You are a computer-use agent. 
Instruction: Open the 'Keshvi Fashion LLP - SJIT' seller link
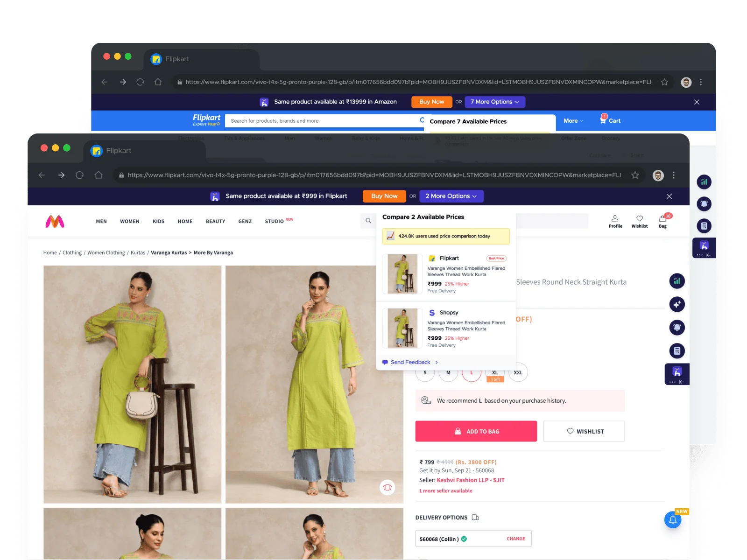(x=471, y=480)
